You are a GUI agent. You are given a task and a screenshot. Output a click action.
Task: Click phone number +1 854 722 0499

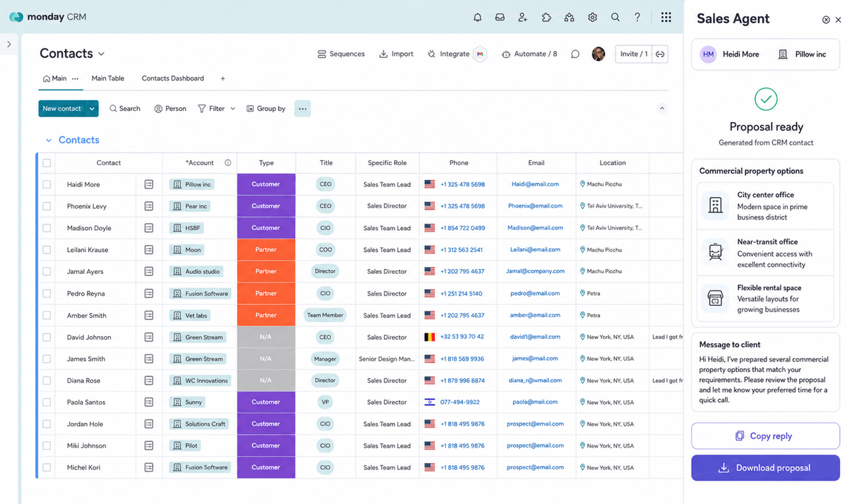(x=462, y=228)
